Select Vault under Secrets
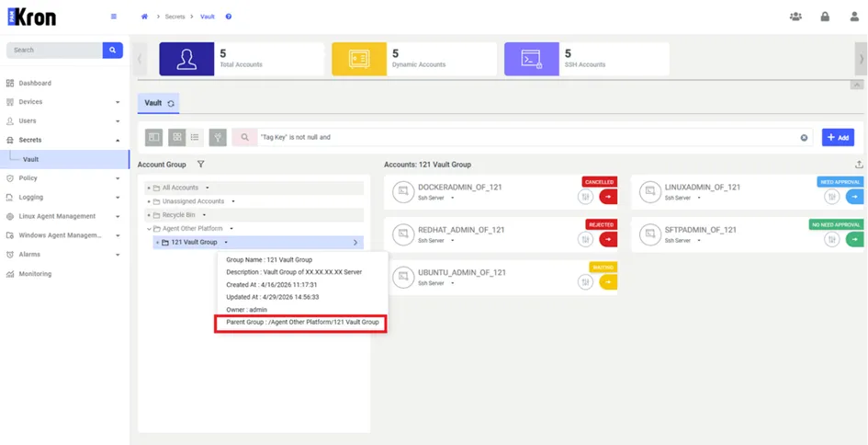 (x=65, y=160)
